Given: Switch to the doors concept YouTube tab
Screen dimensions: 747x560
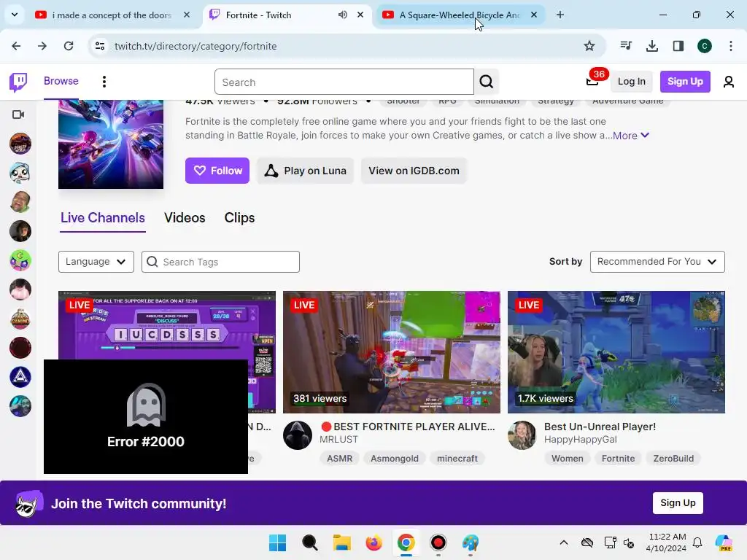Looking at the screenshot, I should [113, 15].
